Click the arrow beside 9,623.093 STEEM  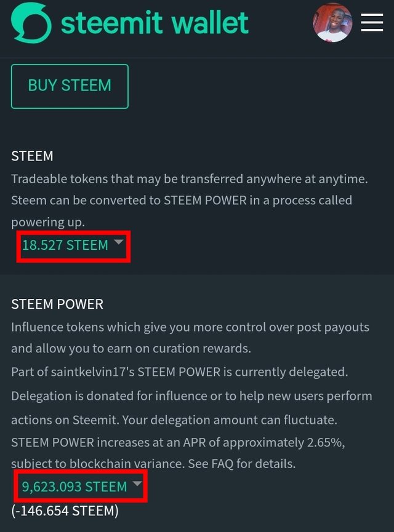click(x=137, y=485)
